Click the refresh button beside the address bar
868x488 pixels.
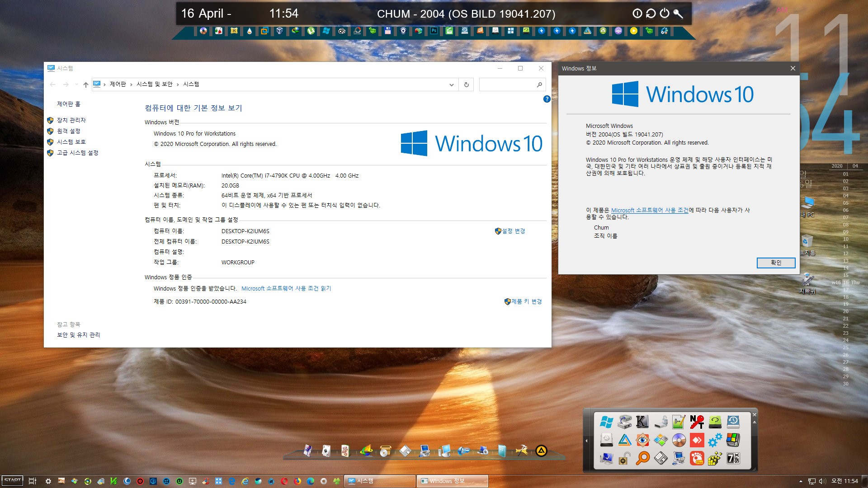pos(466,84)
